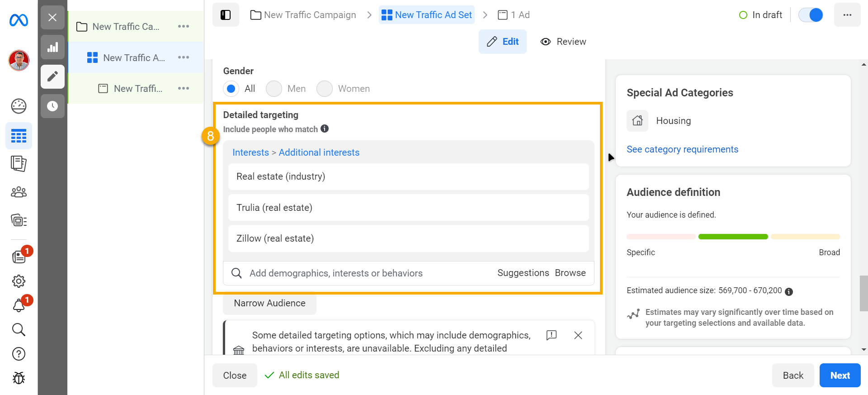Click See category requirements link
This screenshot has width=868, height=395.
682,149
